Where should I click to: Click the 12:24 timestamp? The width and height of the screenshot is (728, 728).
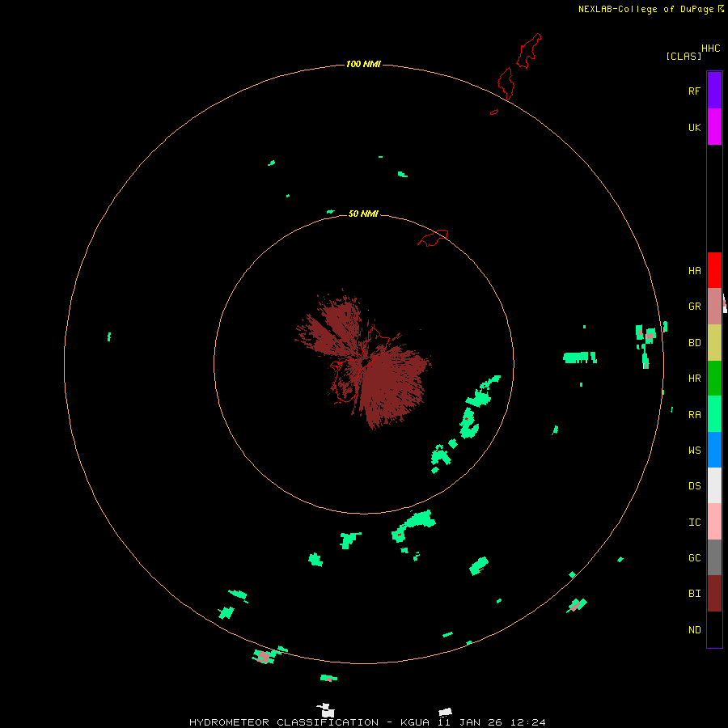[x=528, y=722]
